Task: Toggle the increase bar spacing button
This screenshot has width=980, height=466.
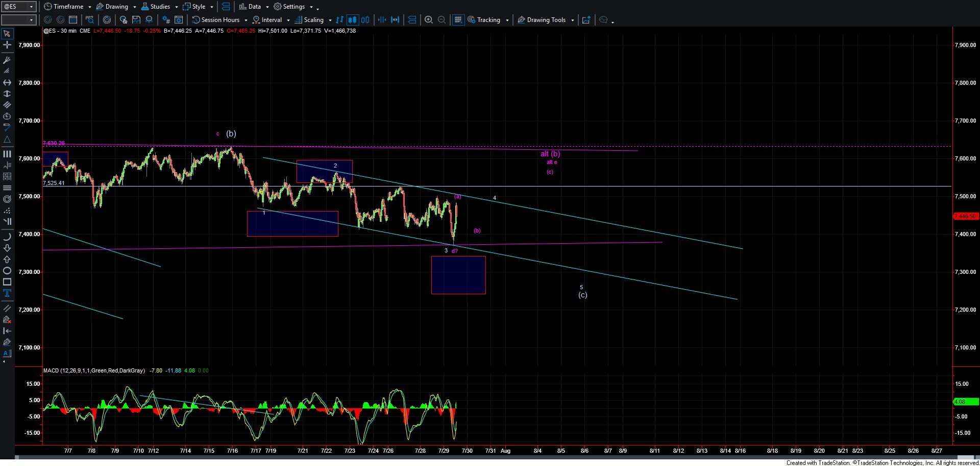Action: 395,20
